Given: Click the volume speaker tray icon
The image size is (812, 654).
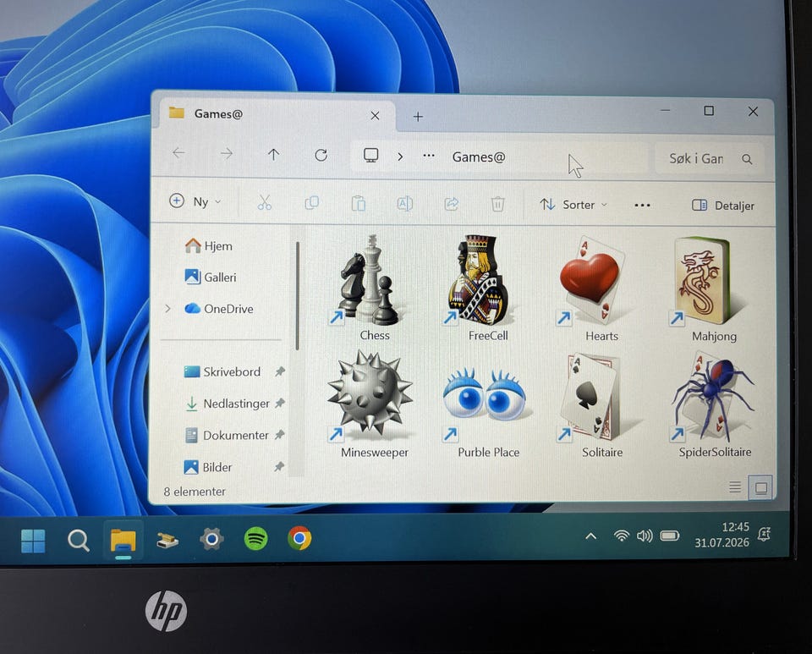Looking at the screenshot, I should click(x=645, y=536).
